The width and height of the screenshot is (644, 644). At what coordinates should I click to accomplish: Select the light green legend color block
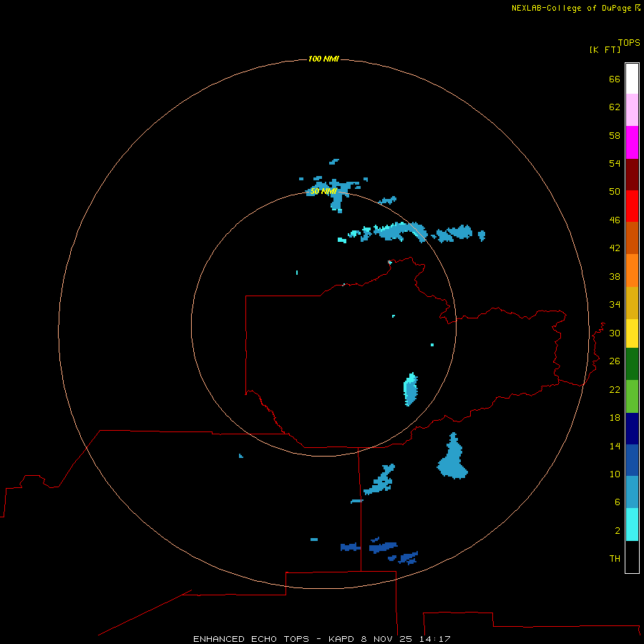click(632, 396)
